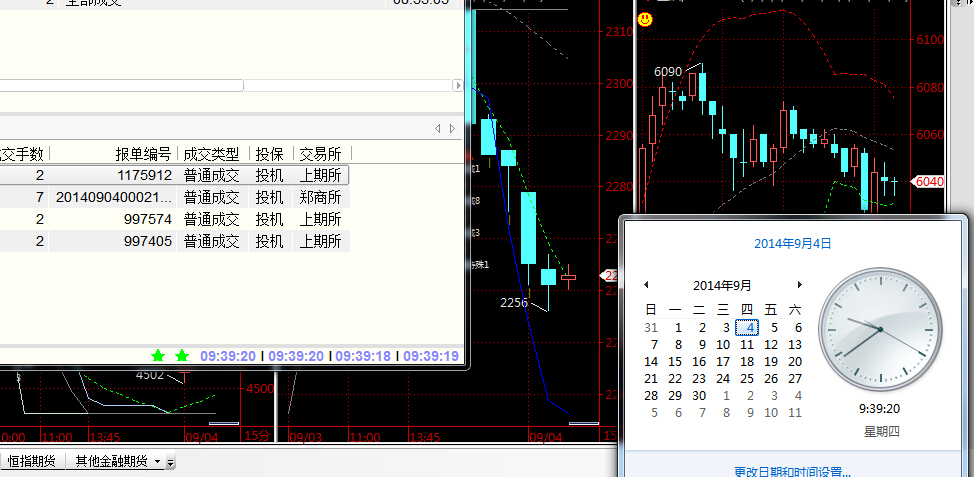Click the 4502 price label on lower chart

[x=150, y=375]
